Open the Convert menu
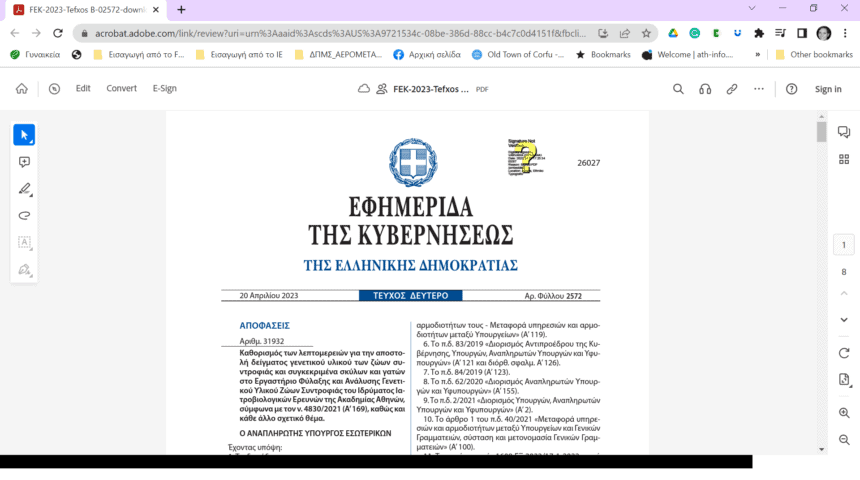860x480 pixels. pos(121,88)
